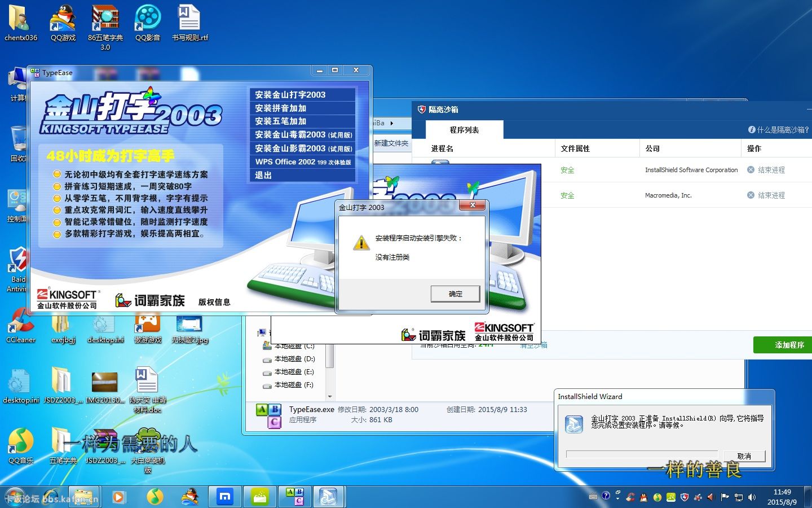Choose 安装拼音加加 in TypeEase menu
812x508 pixels.
coord(302,108)
